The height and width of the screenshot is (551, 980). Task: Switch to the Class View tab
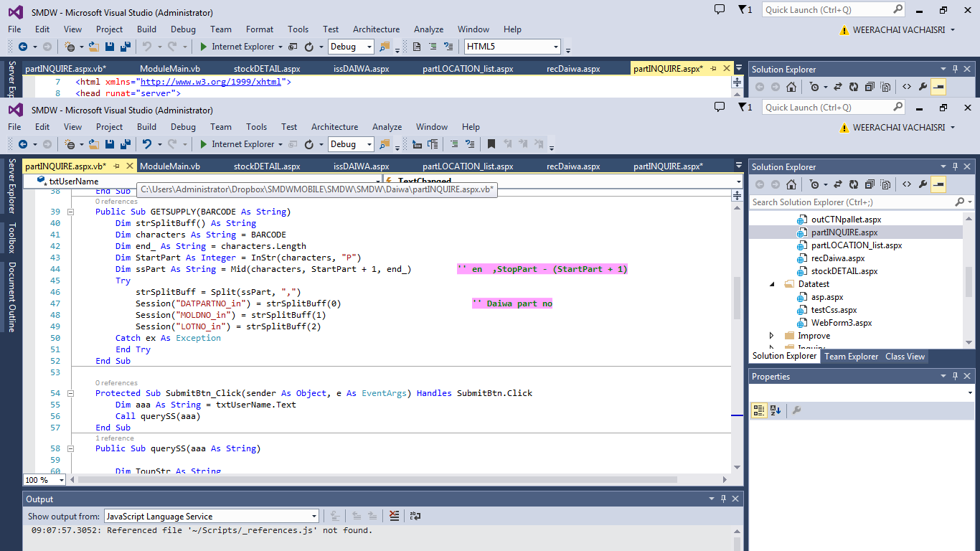pyautogui.click(x=905, y=357)
